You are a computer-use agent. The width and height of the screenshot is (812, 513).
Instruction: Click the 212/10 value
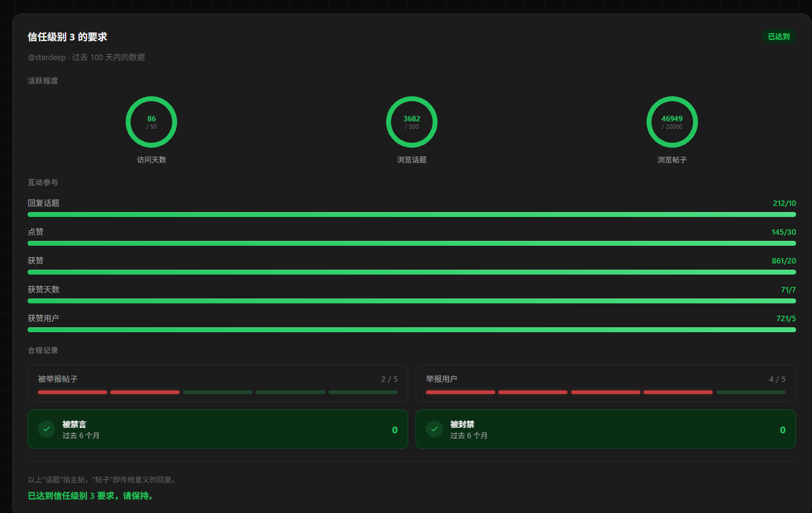(x=784, y=203)
